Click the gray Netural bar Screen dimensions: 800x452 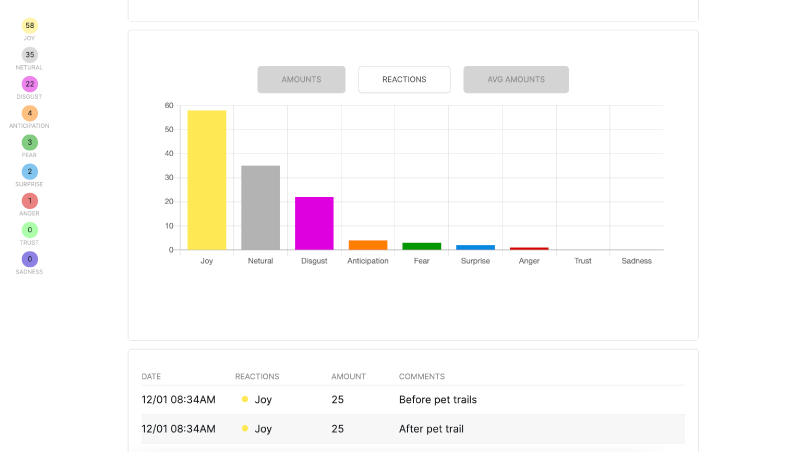coord(260,207)
